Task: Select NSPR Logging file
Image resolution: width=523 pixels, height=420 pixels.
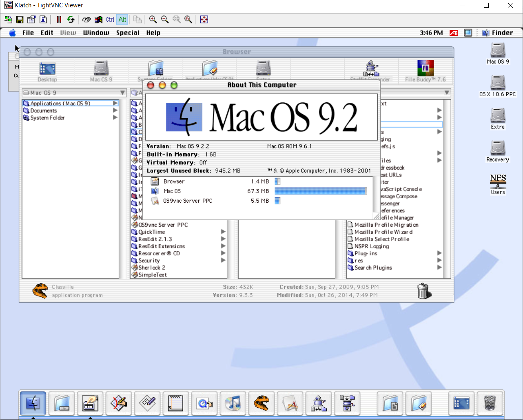Action: pos(368,246)
